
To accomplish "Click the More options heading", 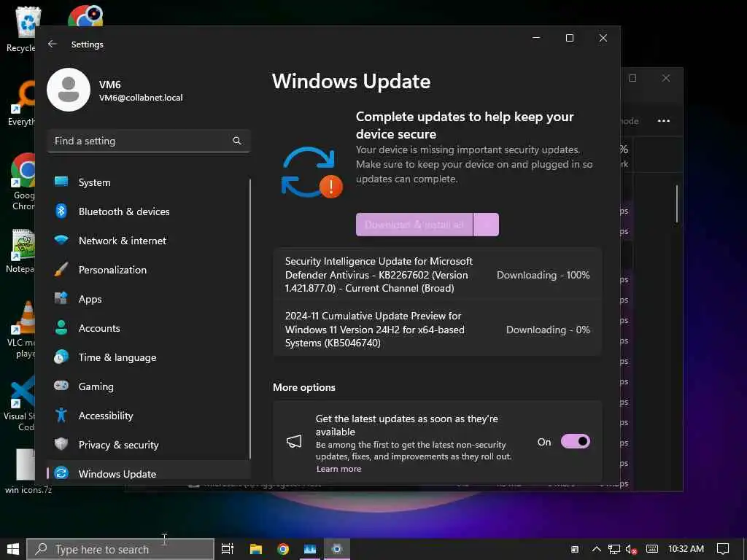I will (x=304, y=387).
